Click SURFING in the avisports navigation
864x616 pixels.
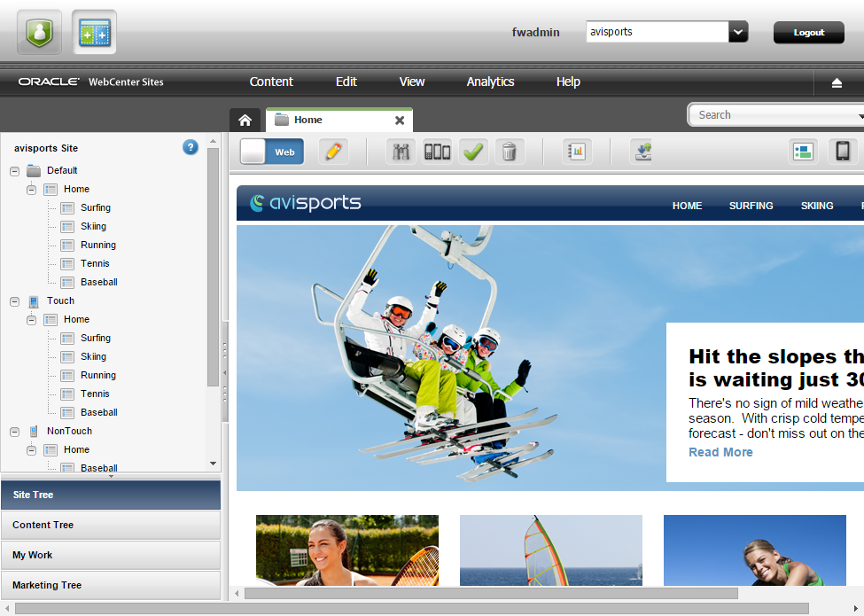(751, 206)
